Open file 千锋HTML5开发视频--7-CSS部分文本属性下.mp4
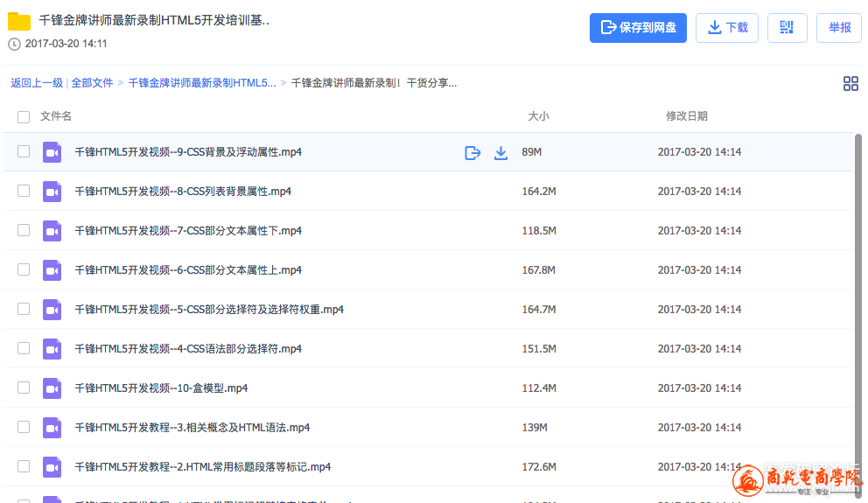Image resolution: width=868 pixels, height=503 pixels. (188, 231)
